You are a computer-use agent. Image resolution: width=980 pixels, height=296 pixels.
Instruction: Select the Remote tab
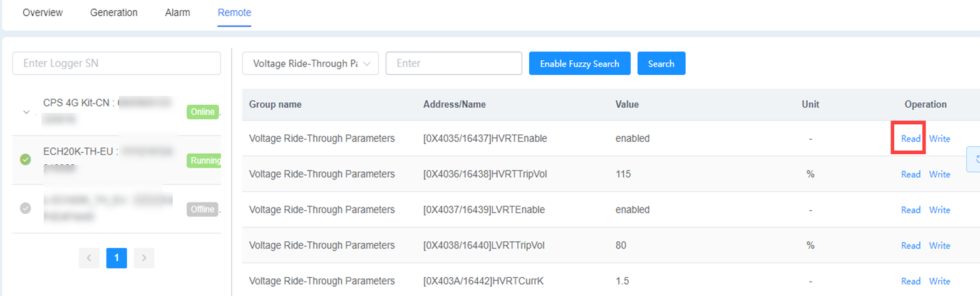tap(234, 13)
